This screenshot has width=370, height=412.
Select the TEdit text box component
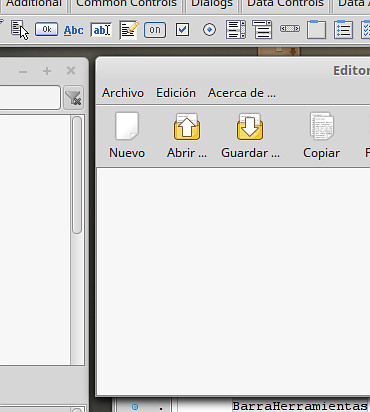point(101,30)
